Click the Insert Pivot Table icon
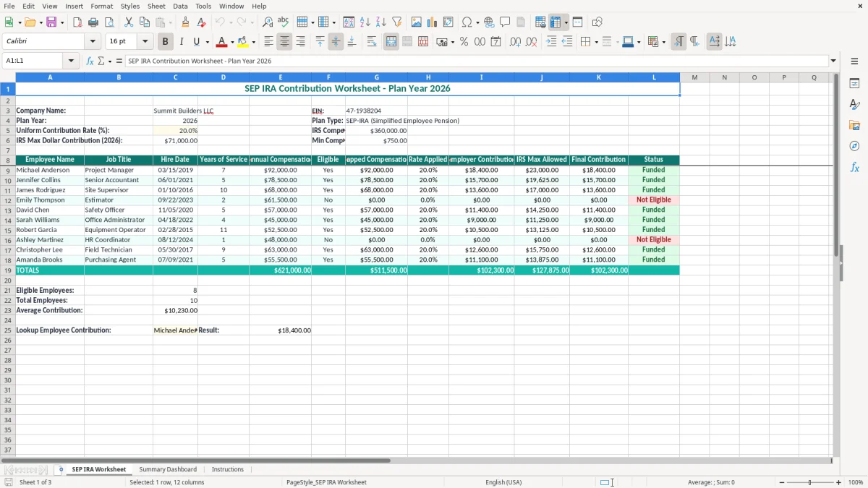 448,22
